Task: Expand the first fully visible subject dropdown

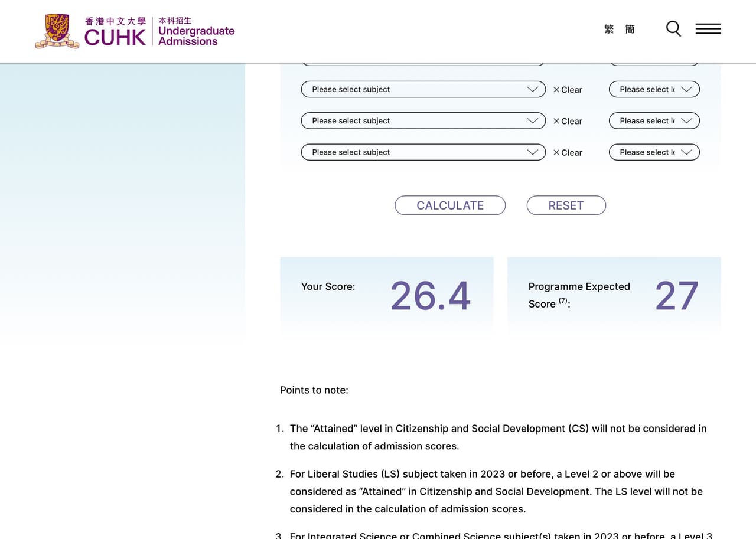Action: point(422,89)
